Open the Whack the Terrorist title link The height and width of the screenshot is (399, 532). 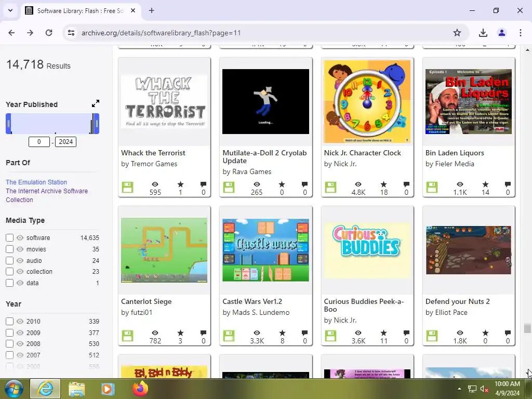[153, 153]
